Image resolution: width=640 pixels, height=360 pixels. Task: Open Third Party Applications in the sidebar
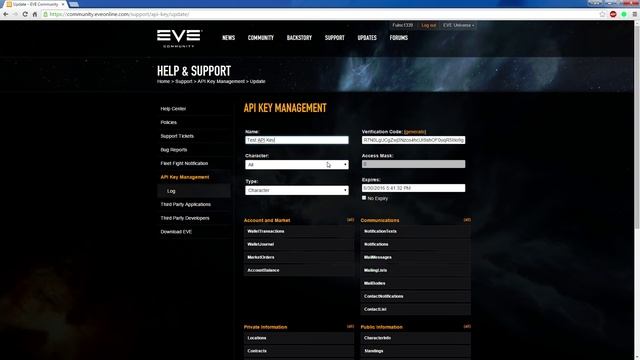pyautogui.click(x=186, y=204)
